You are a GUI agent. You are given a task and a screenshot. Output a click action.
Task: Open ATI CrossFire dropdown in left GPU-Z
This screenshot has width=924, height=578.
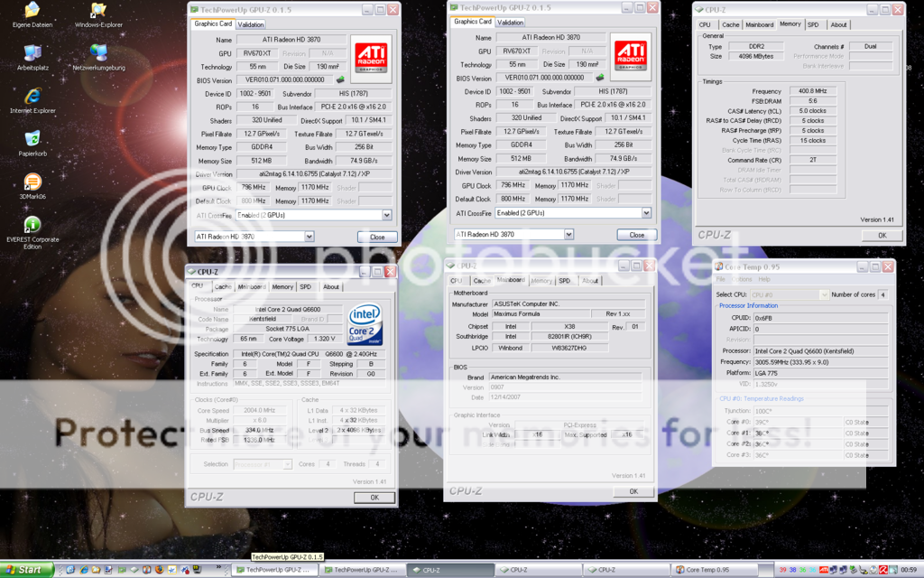coord(386,215)
